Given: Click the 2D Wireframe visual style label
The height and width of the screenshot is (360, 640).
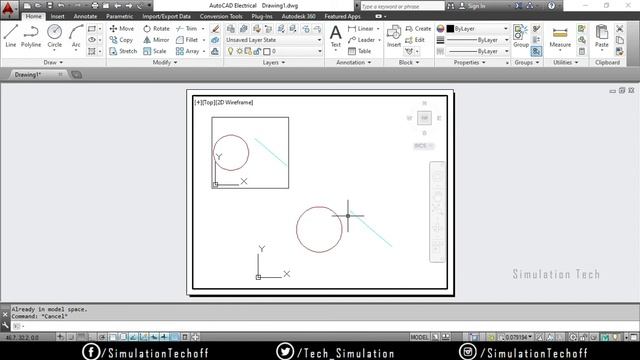Looking at the screenshot, I should point(234,102).
